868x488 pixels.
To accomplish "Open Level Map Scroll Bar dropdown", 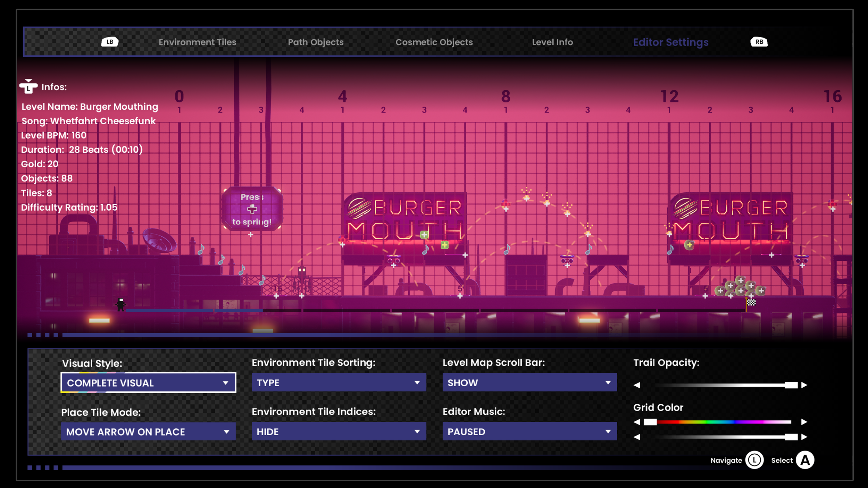I will [x=529, y=382].
